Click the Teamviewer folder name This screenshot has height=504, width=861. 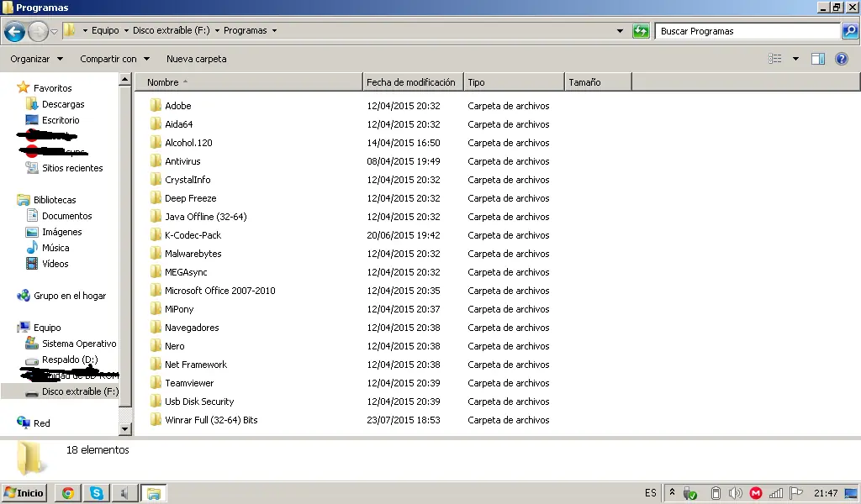189,383
